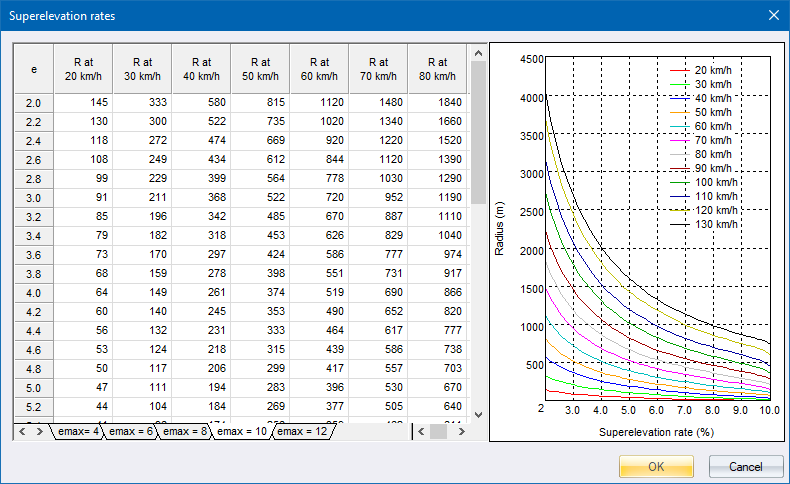Click vertical scrollbar down arrow
Image resolution: width=790 pixels, height=484 pixels.
pyautogui.click(x=477, y=414)
